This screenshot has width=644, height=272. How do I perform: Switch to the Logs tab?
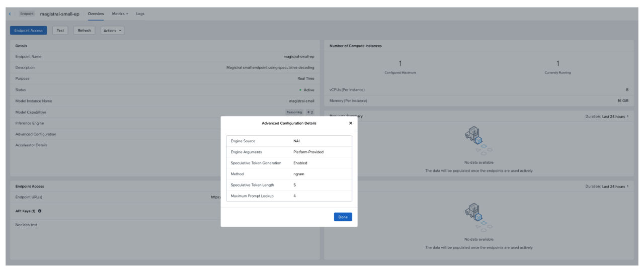(x=140, y=14)
